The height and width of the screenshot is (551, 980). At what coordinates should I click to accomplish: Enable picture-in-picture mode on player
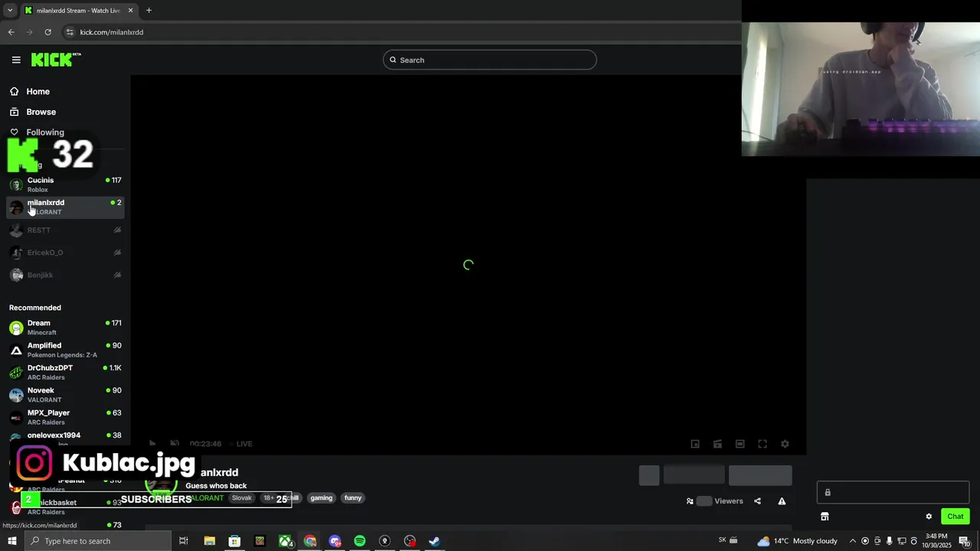click(x=695, y=444)
